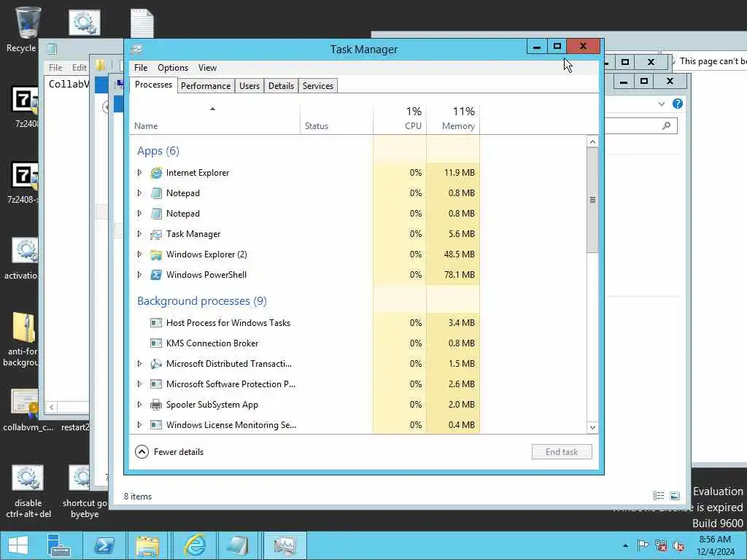The height and width of the screenshot is (560, 747).
Task: Switch to the Performance tab
Action: tap(205, 86)
